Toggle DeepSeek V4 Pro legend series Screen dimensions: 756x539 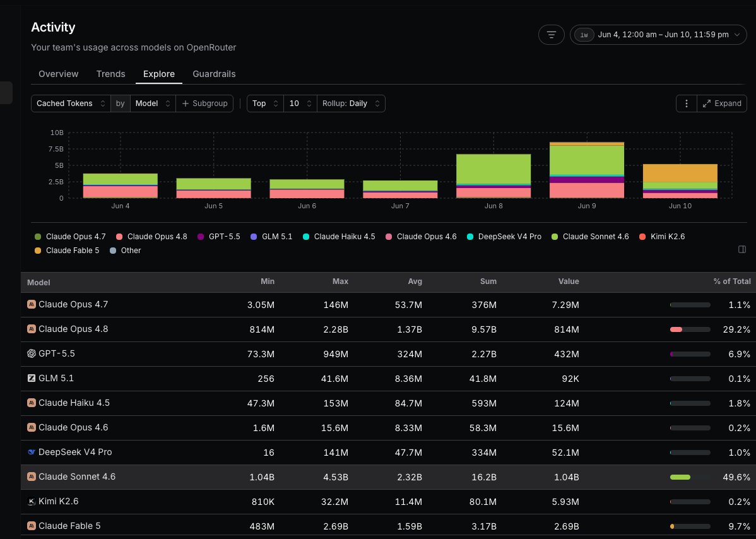click(504, 237)
